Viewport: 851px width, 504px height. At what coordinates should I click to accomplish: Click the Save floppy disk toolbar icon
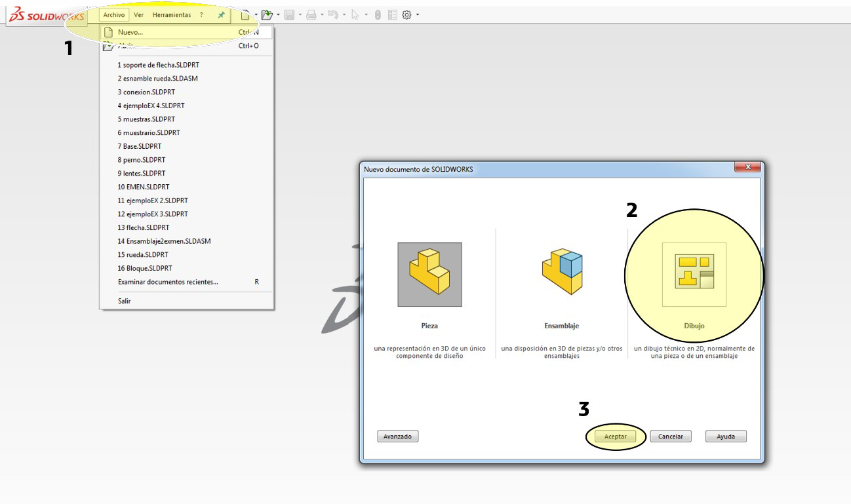(289, 14)
